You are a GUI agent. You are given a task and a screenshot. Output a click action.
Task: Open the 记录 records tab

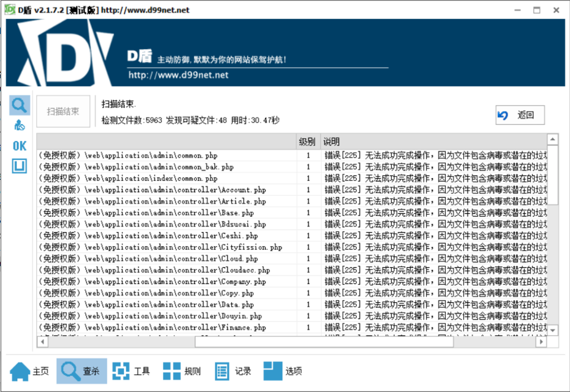pos(233,371)
